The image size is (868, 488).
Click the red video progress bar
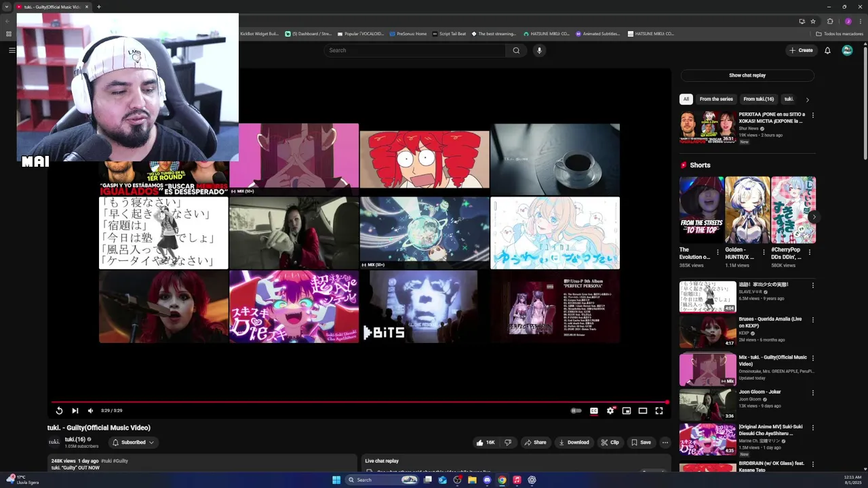(359, 402)
